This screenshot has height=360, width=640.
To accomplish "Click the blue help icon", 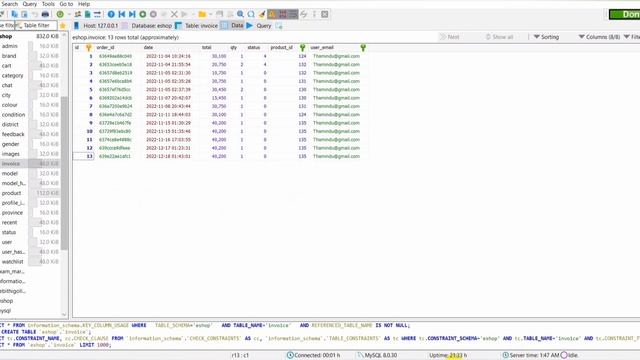I will click(111, 14).
